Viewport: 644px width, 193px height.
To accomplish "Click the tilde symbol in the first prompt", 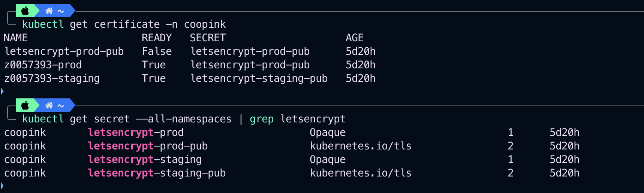I will 61,11.
